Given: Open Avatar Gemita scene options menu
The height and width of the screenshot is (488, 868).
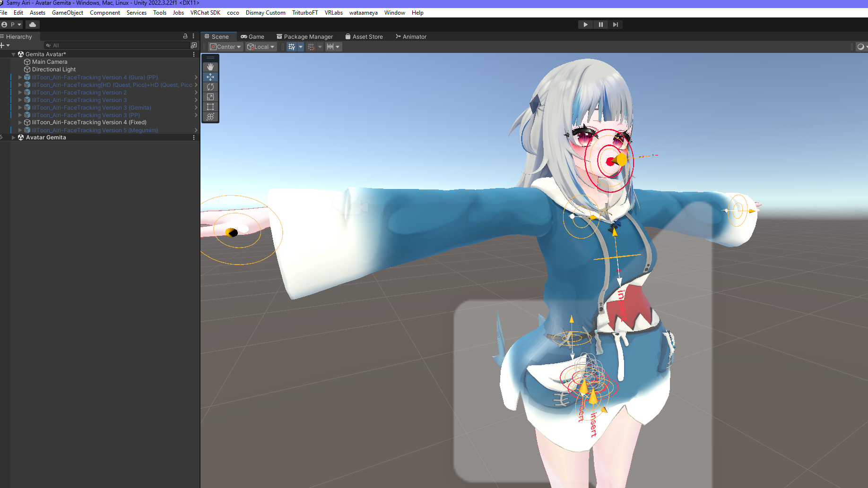Looking at the screenshot, I should [x=194, y=137].
